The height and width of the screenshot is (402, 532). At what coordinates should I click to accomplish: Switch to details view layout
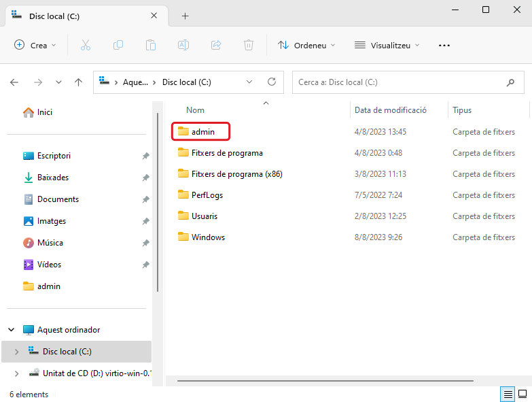click(507, 394)
